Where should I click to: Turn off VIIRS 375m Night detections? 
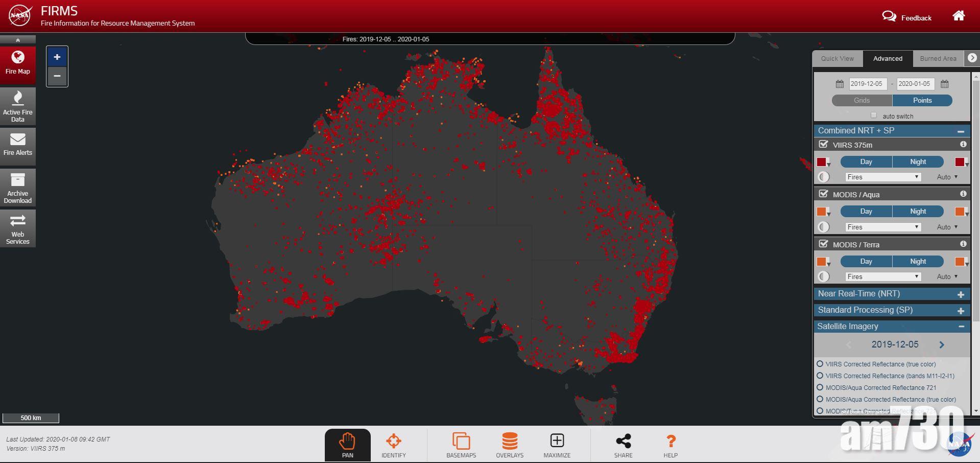tap(917, 162)
